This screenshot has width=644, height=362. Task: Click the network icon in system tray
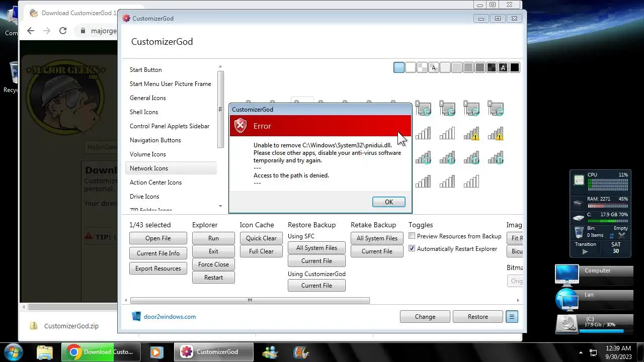[593, 352]
